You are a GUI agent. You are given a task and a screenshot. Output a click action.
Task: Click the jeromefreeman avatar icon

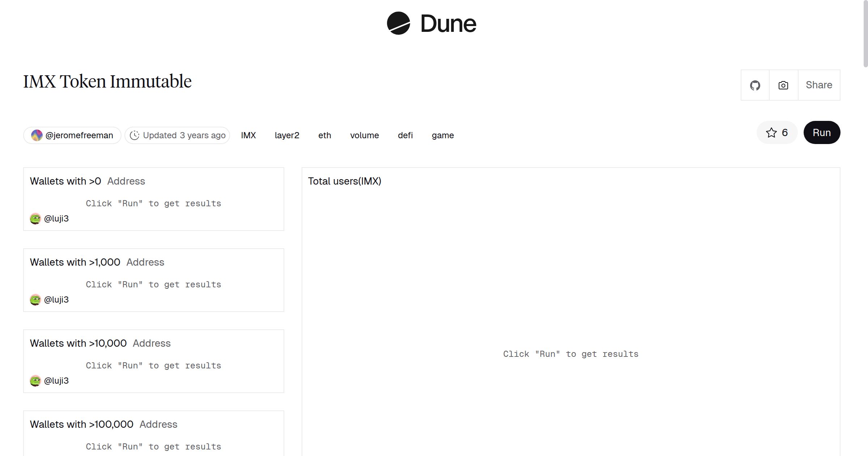pos(37,135)
